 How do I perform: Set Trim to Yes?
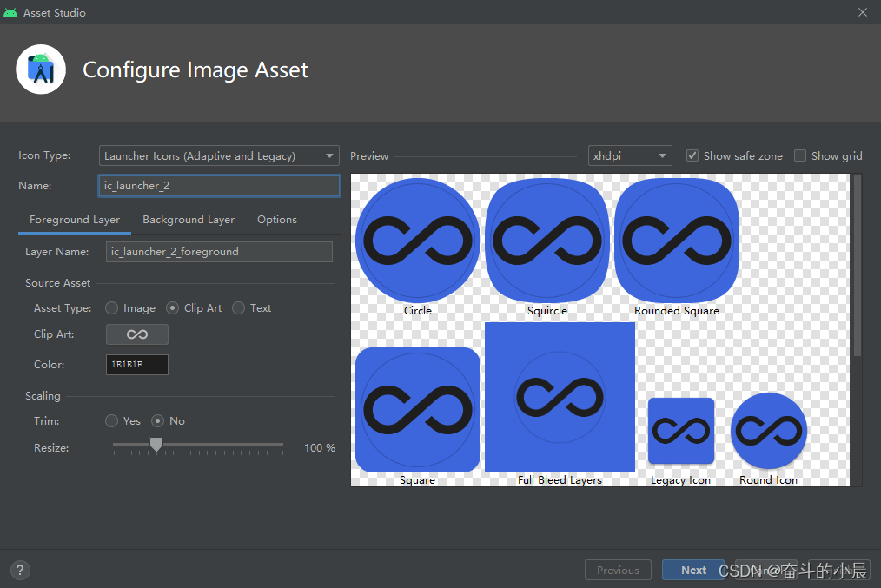(x=112, y=420)
